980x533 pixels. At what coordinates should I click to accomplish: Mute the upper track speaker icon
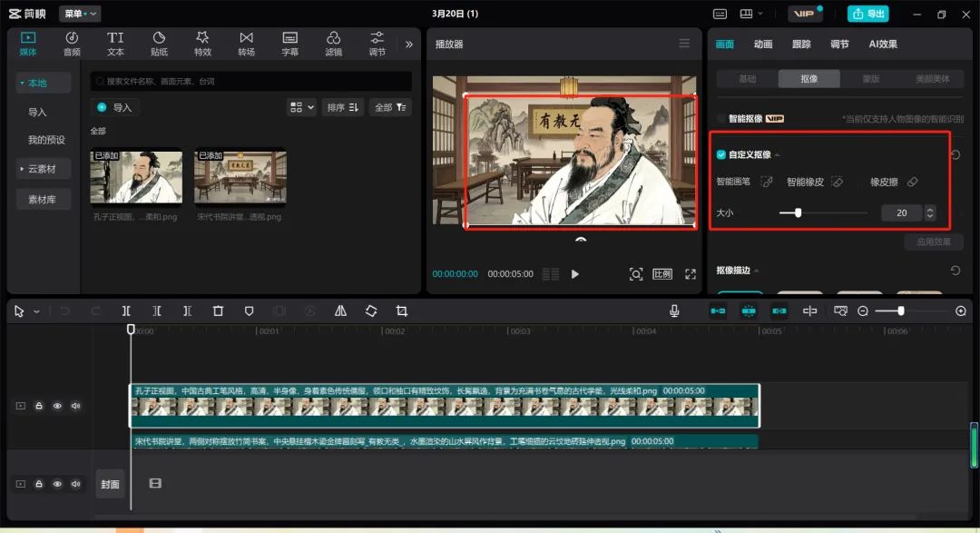[75, 406]
